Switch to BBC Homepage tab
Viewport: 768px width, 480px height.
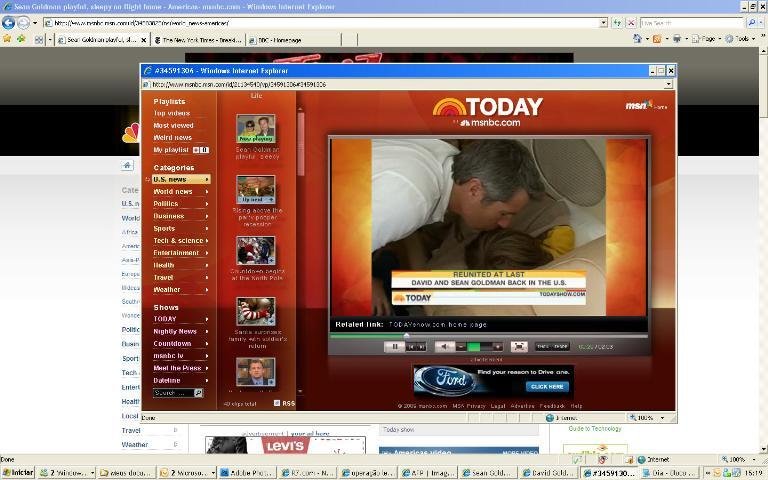[x=293, y=40]
